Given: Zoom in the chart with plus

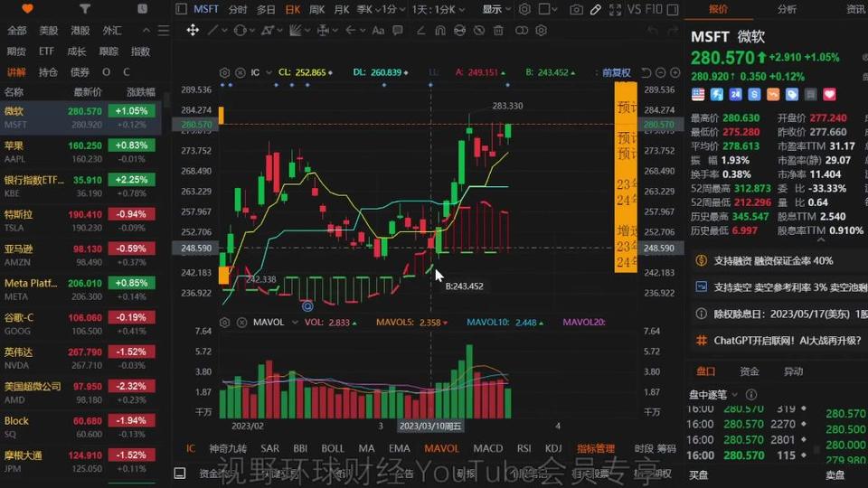Looking at the screenshot, I should 675,72.
